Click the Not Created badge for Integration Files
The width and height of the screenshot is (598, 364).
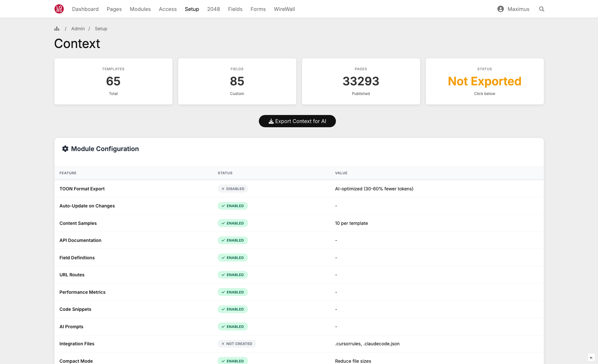[x=237, y=344]
